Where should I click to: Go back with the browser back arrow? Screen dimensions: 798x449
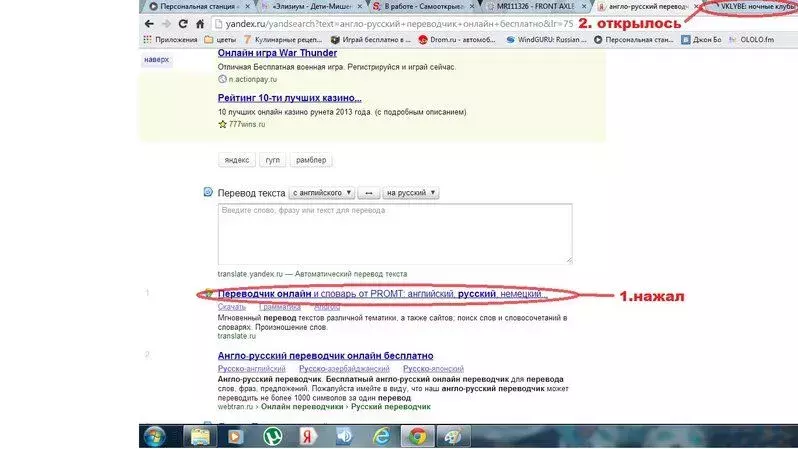[x=149, y=23]
